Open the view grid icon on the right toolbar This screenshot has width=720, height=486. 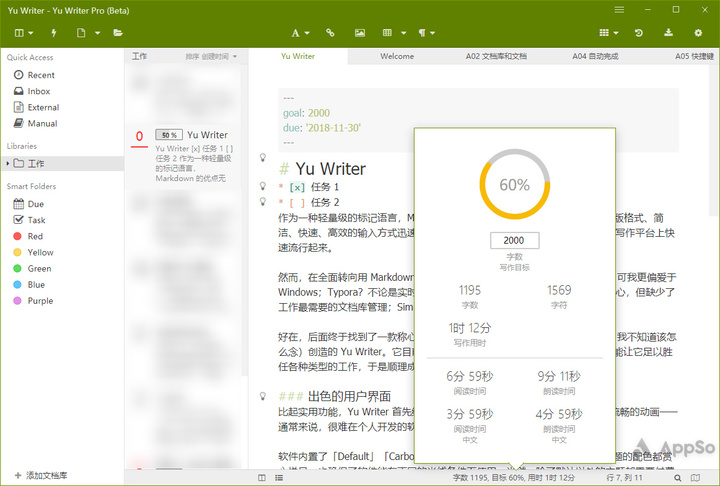coord(604,33)
